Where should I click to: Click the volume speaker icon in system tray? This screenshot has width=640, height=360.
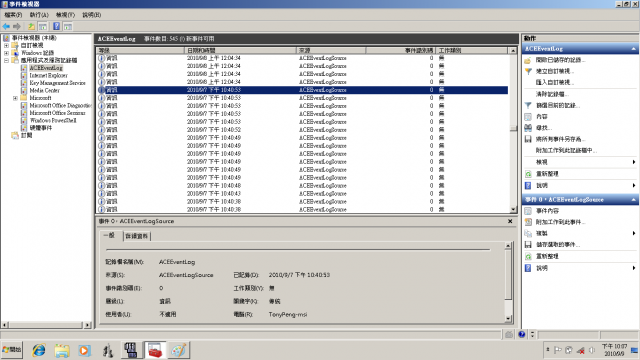[x=591, y=350]
